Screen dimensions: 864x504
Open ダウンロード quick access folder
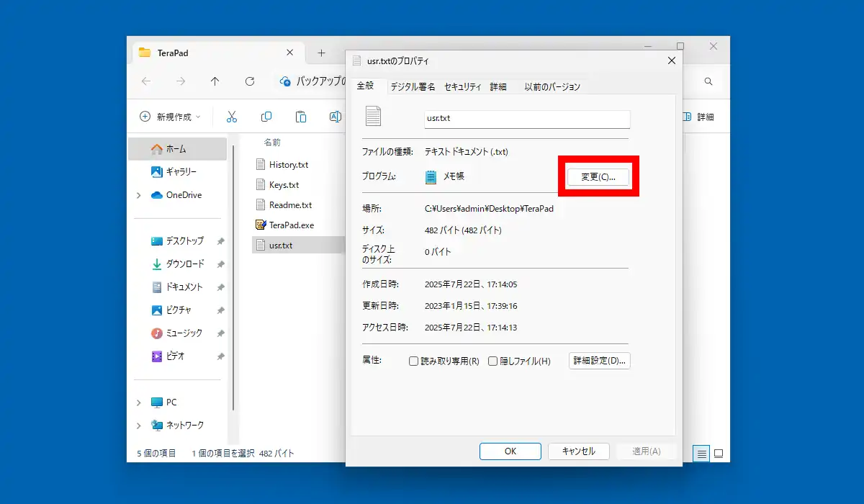pyautogui.click(x=178, y=264)
